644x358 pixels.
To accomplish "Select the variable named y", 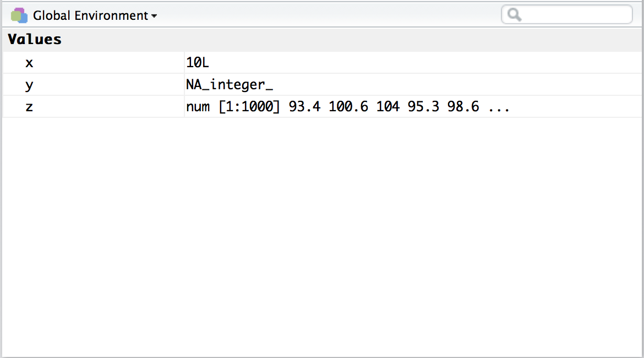I will tap(29, 85).
